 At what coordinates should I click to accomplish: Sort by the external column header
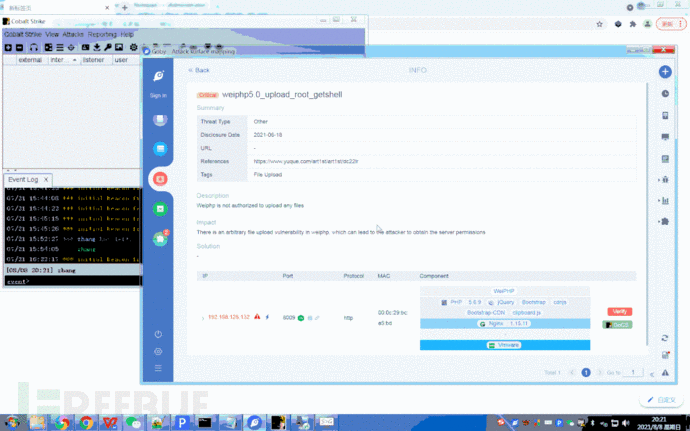pyautogui.click(x=30, y=60)
